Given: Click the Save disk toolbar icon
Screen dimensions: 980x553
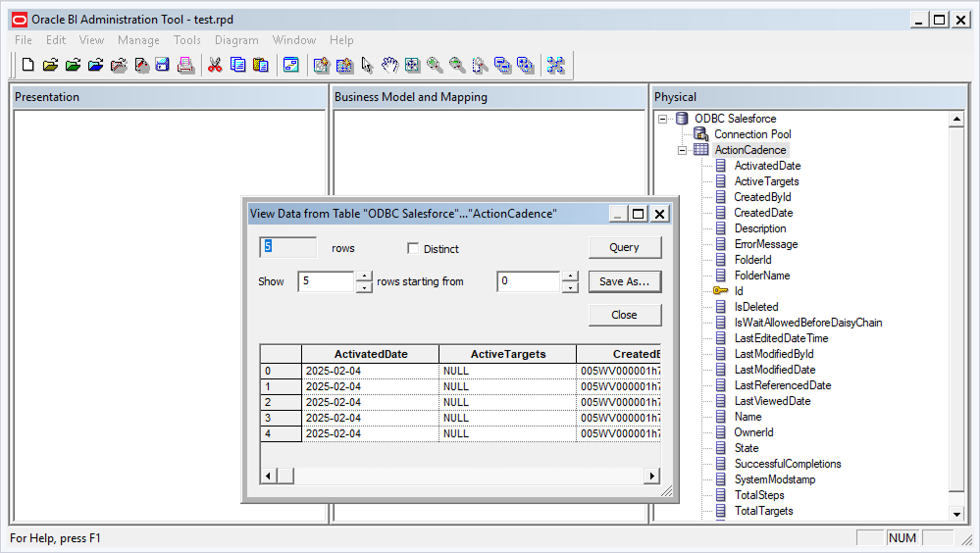Looking at the screenshot, I should 162,66.
